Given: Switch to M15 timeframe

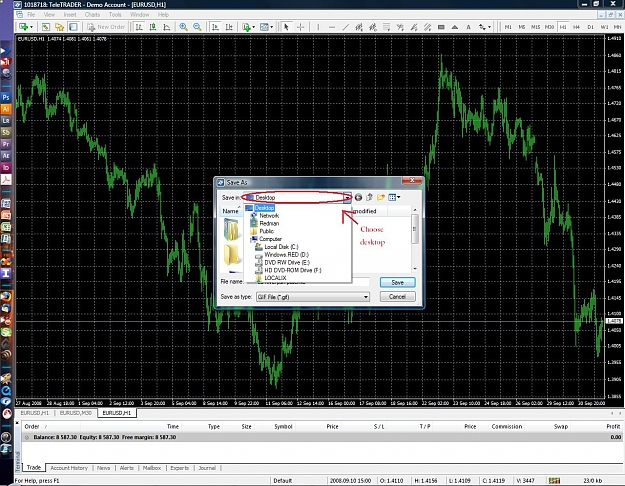Looking at the screenshot, I should pyautogui.click(x=536, y=27).
